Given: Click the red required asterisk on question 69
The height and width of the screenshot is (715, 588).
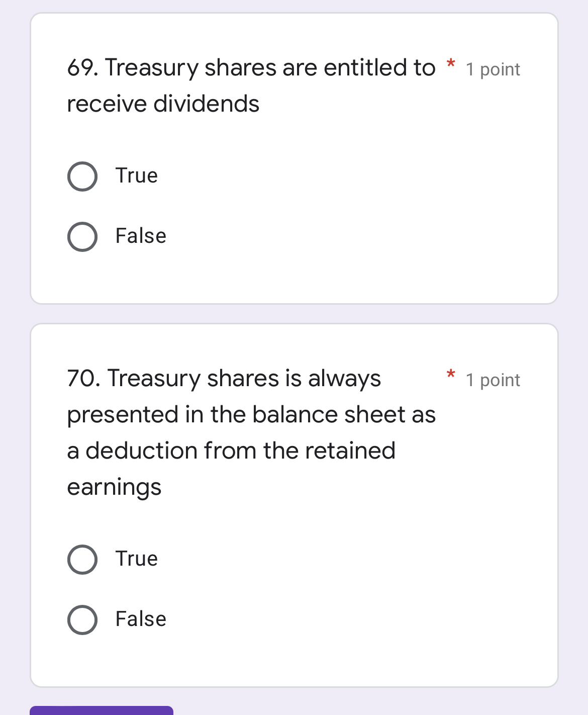Looking at the screenshot, I should 451,64.
